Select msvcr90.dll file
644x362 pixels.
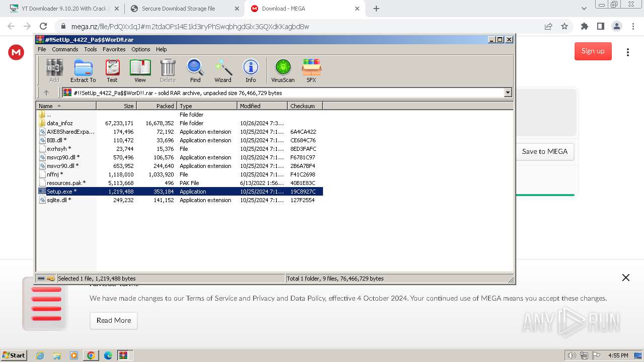[180, 166]
